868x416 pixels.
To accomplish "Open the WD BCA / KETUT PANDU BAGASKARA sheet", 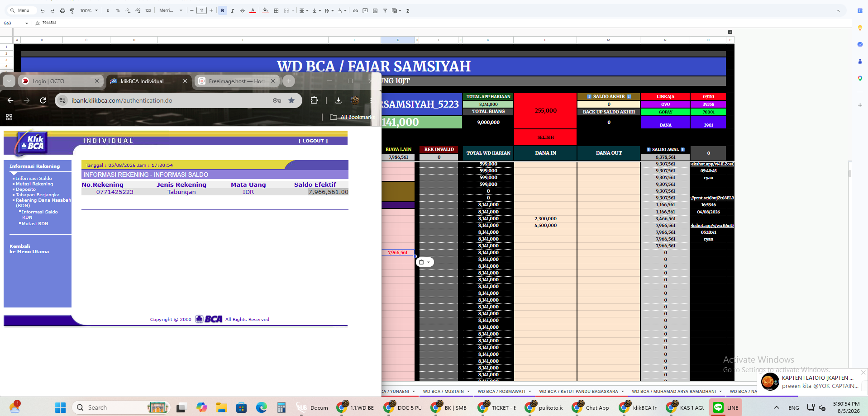I will (578, 392).
